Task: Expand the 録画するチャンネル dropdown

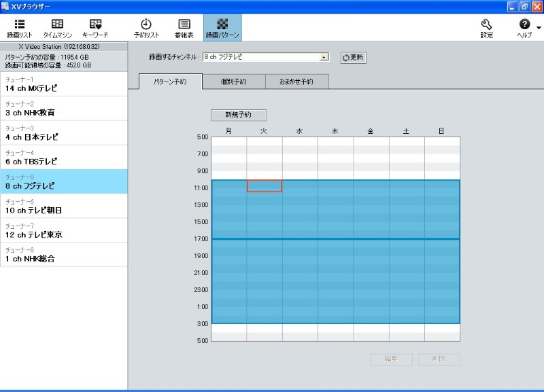Action: (x=324, y=58)
